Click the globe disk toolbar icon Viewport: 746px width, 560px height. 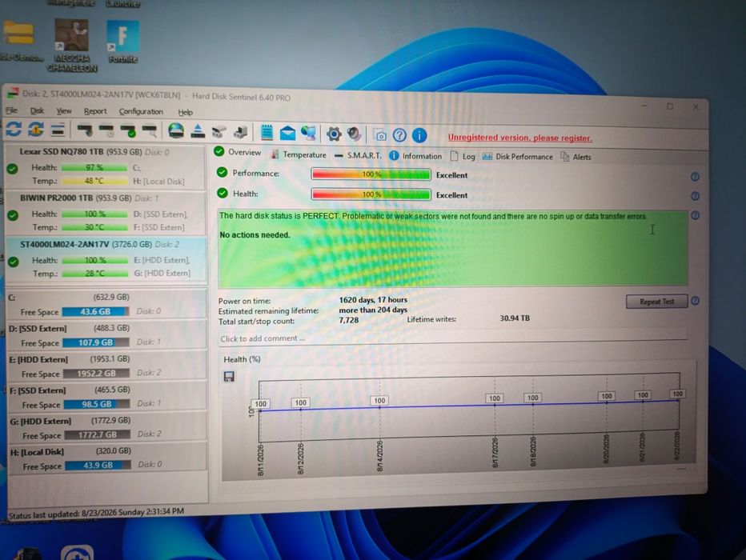(176, 130)
